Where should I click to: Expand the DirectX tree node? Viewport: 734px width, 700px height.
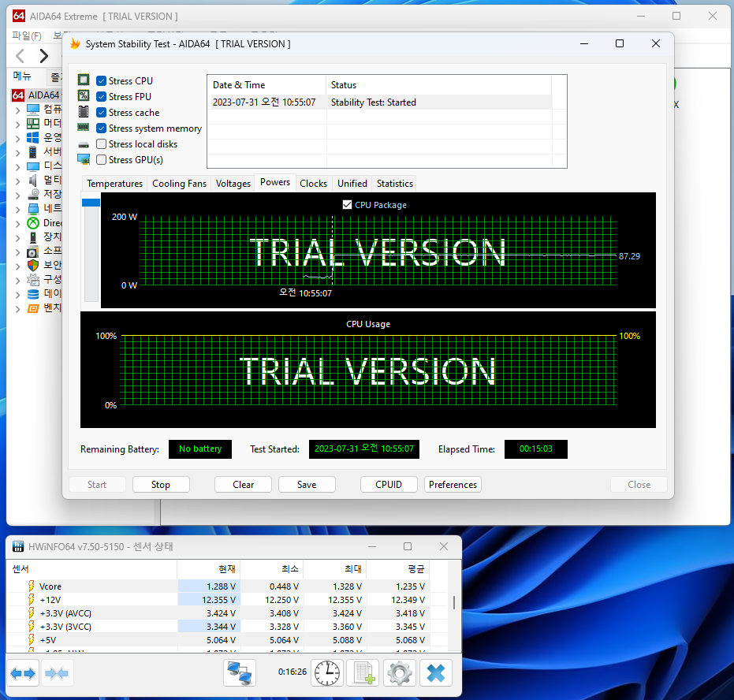tap(17, 224)
